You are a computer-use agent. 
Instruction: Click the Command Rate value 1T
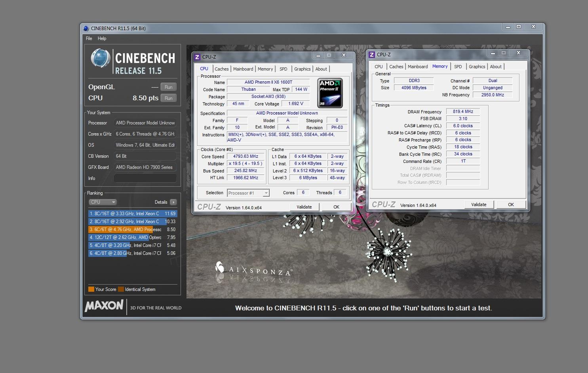pos(463,161)
